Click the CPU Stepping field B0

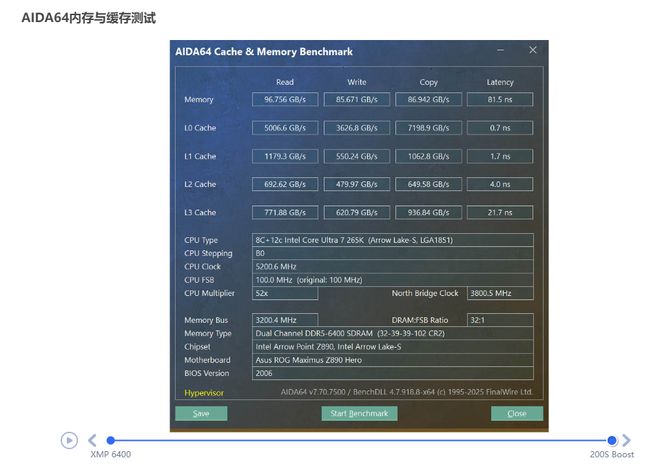coord(393,253)
